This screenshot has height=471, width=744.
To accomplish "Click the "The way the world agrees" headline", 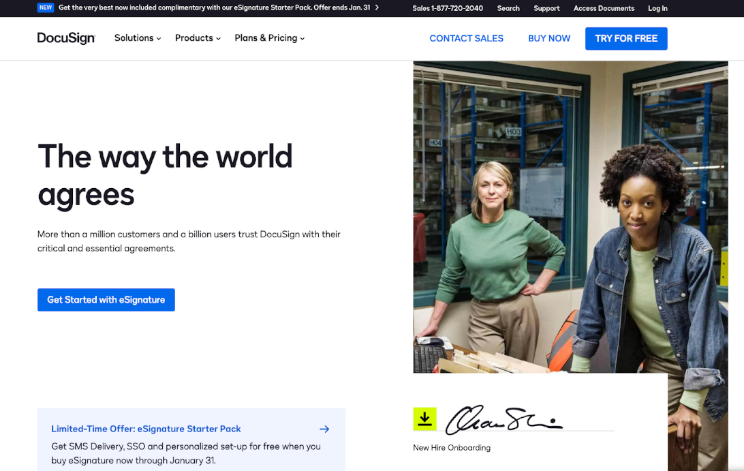I will pyautogui.click(x=165, y=175).
